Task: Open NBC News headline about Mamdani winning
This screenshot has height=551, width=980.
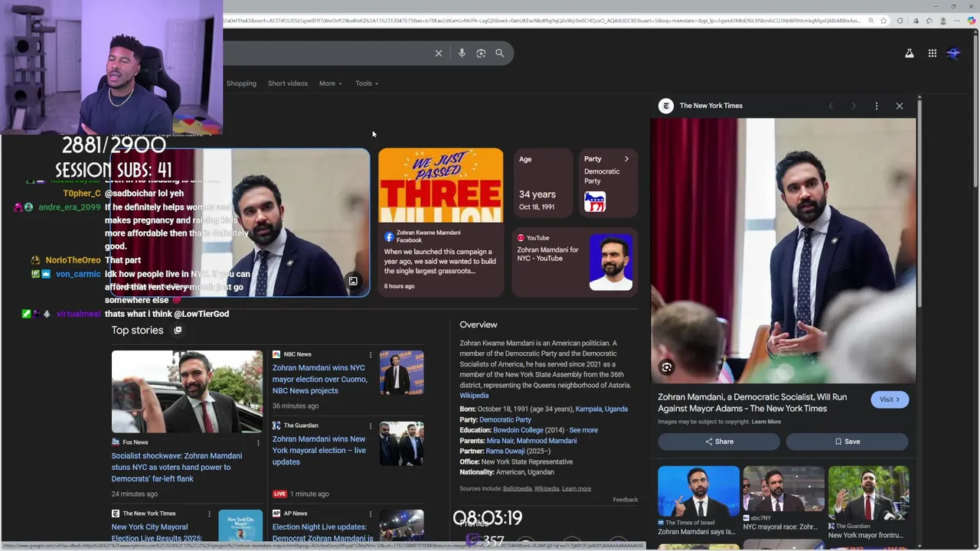Action: (x=320, y=379)
